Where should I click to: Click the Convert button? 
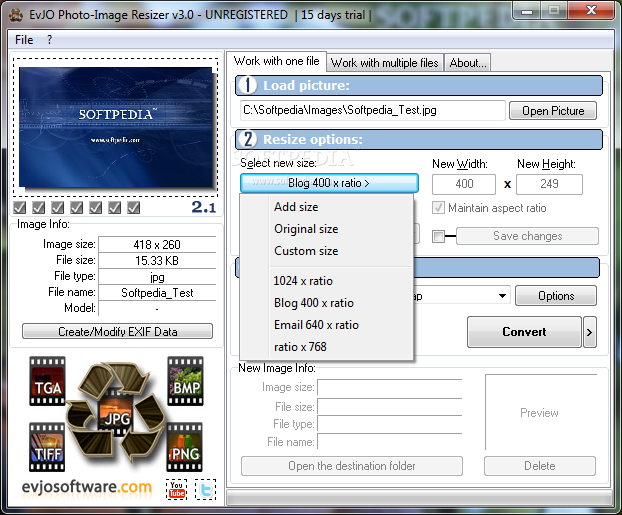pos(524,332)
